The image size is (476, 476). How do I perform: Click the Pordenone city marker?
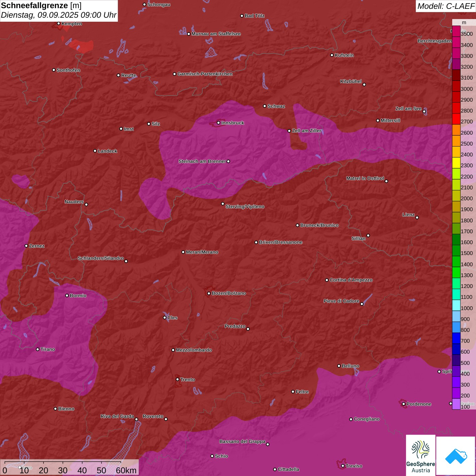pos(404,404)
